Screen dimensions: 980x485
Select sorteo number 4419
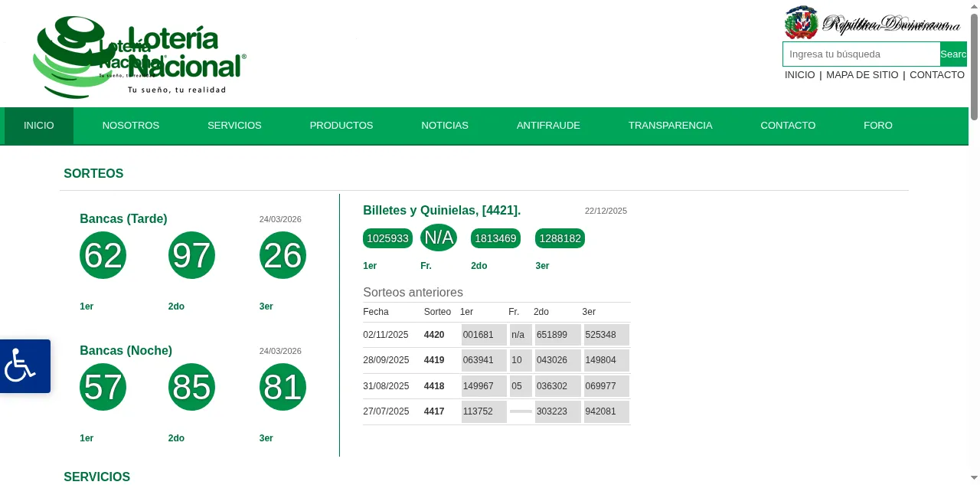pos(434,360)
